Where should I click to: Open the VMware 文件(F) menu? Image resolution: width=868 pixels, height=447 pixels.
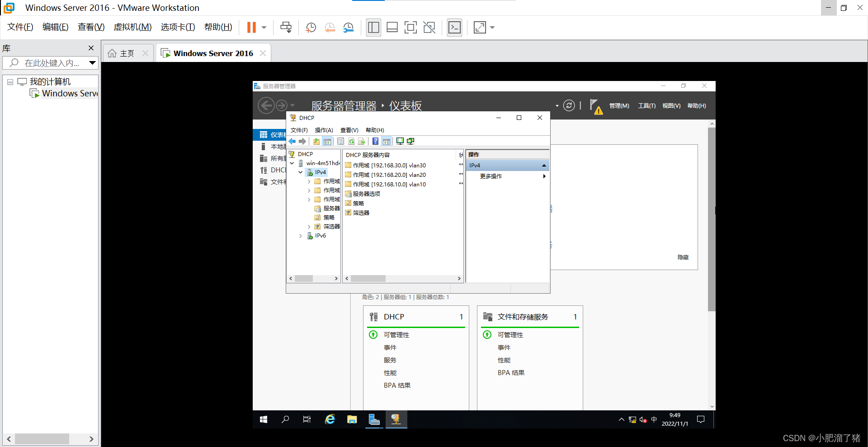[20, 27]
